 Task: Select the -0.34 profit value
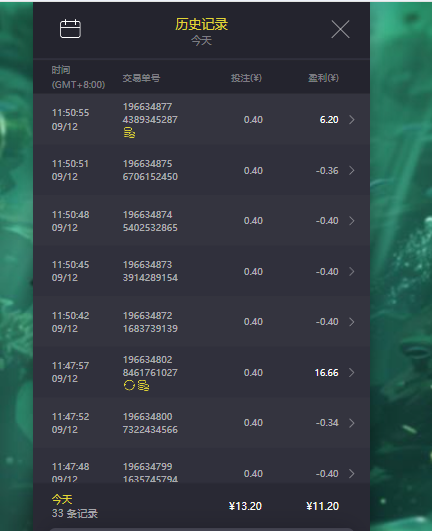(327, 423)
